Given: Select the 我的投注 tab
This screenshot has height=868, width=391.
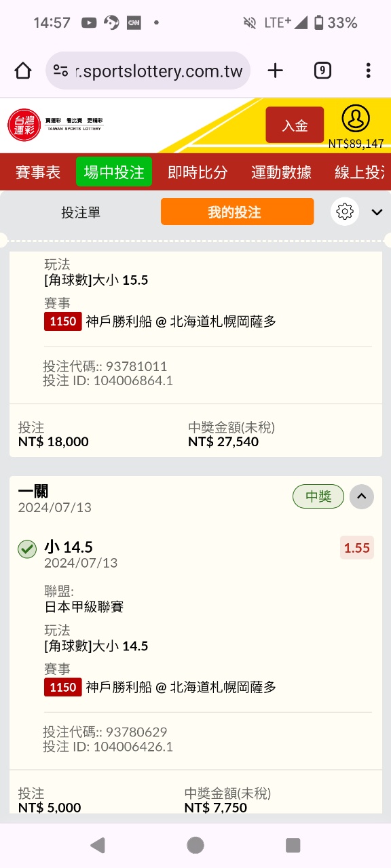Looking at the screenshot, I should (237, 212).
